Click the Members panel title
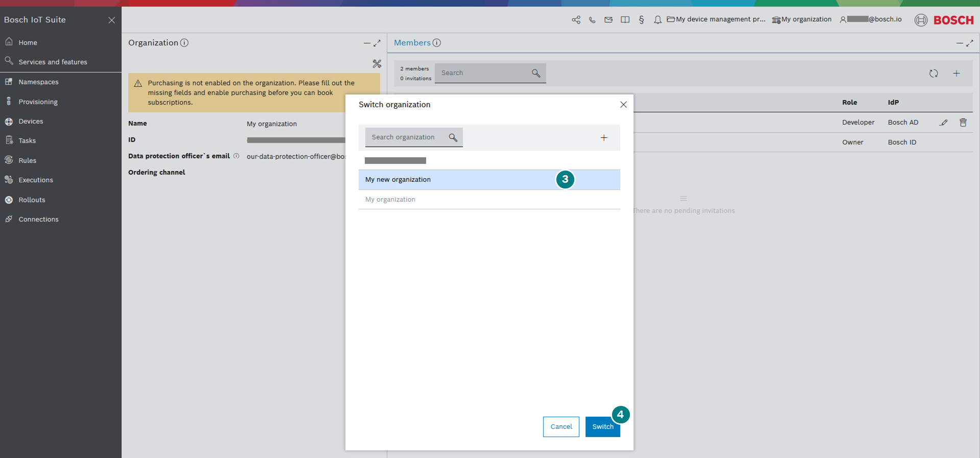The image size is (980, 458). 412,43
